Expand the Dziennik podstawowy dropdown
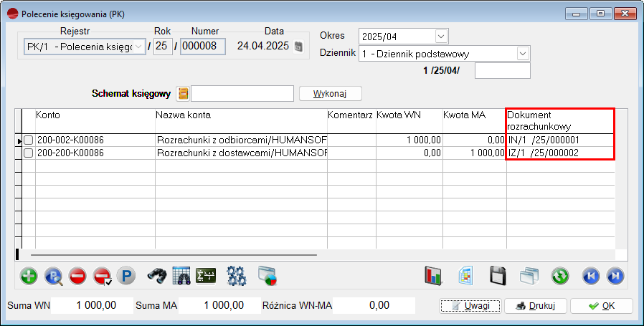 click(x=523, y=53)
